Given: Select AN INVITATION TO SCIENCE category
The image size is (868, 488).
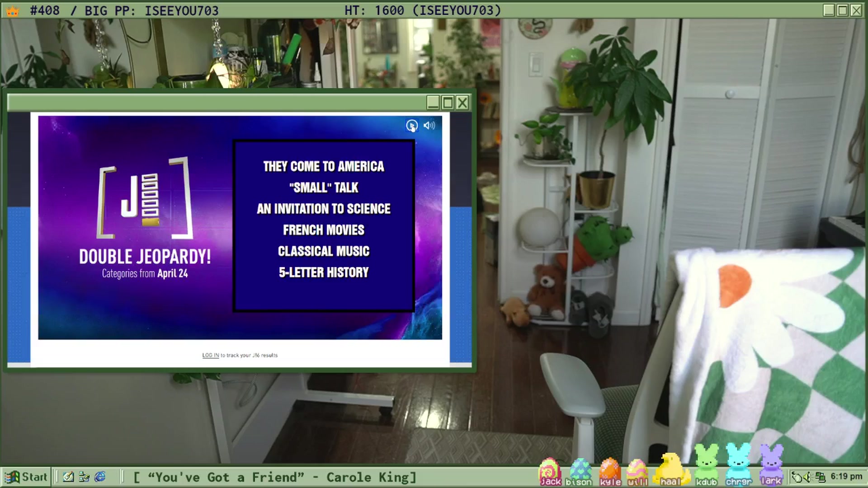Looking at the screenshot, I should tap(324, 209).
